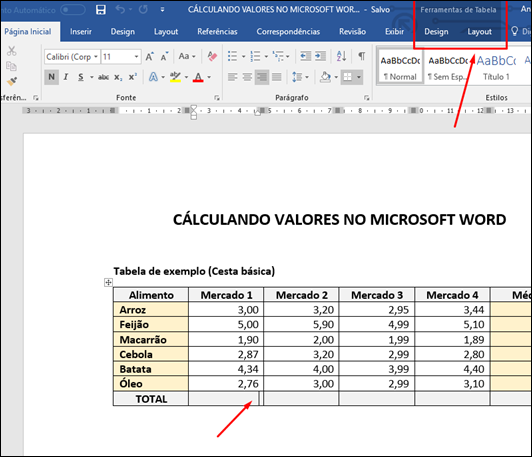This screenshot has height=457, width=532.
Task: Open the Inserir ribbon tab
Action: (81, 32)
